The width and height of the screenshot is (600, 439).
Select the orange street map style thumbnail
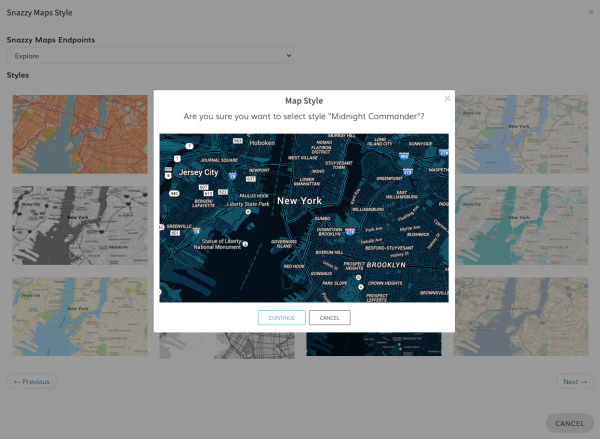pyautogui.click(x=80, y=132)
